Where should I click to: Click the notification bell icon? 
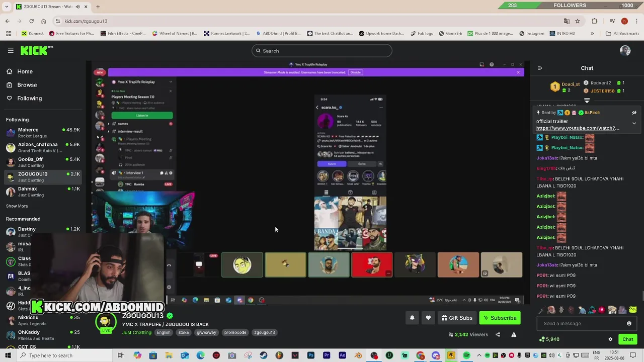(x=412, y=318)
